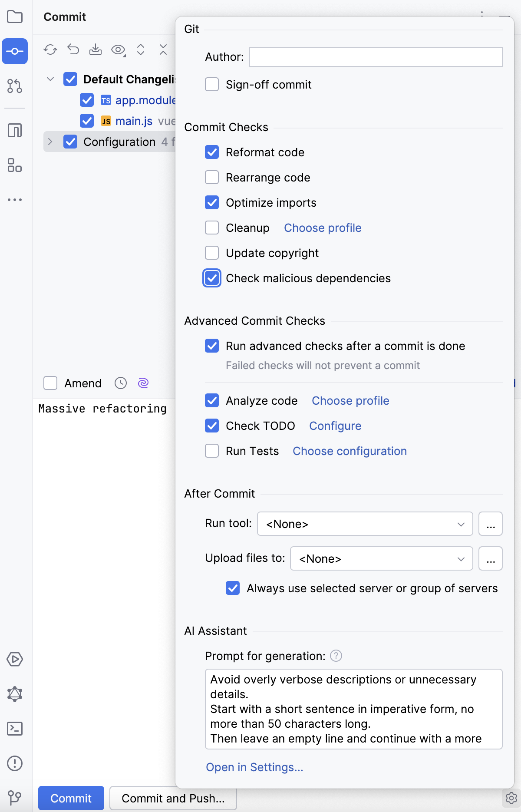This screenshot has height=812, width=521.
Task: Open the Problems tool window
Action: (x=15, y=763)
